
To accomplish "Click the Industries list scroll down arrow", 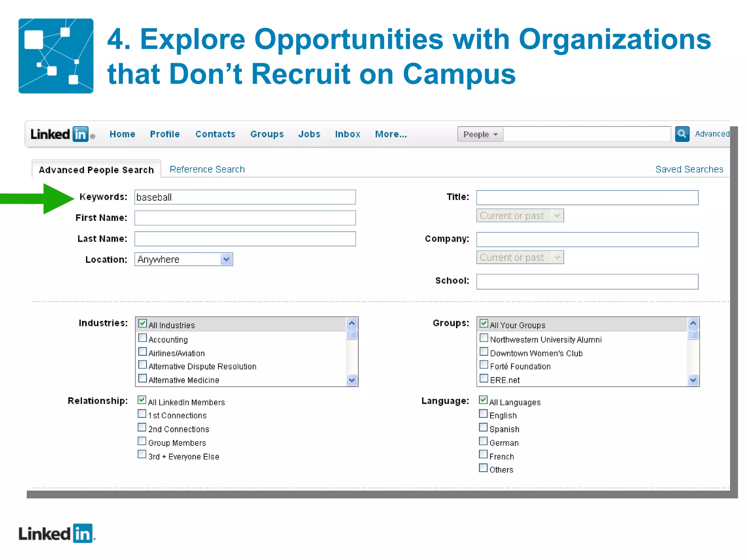I will (x=352, y=380).
